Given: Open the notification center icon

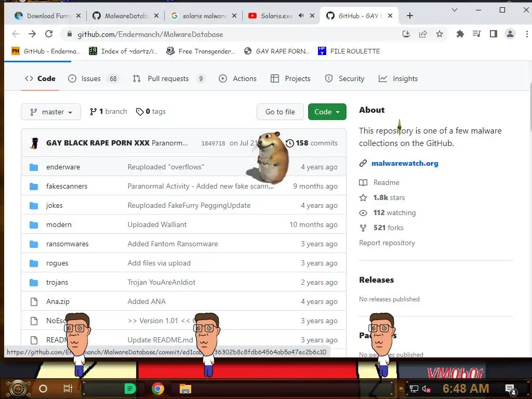Looking at the screenshot, I should click(x=510, y=389).
